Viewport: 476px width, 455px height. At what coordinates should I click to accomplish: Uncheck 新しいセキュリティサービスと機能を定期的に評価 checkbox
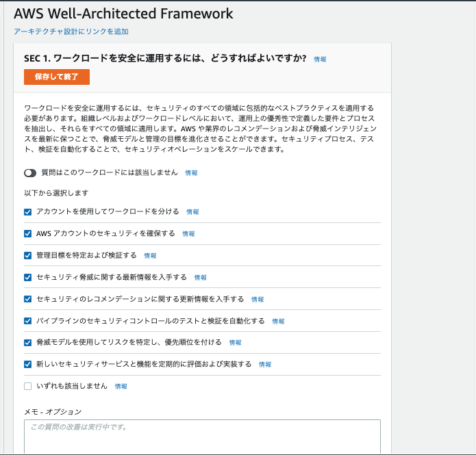coord(27,364)
